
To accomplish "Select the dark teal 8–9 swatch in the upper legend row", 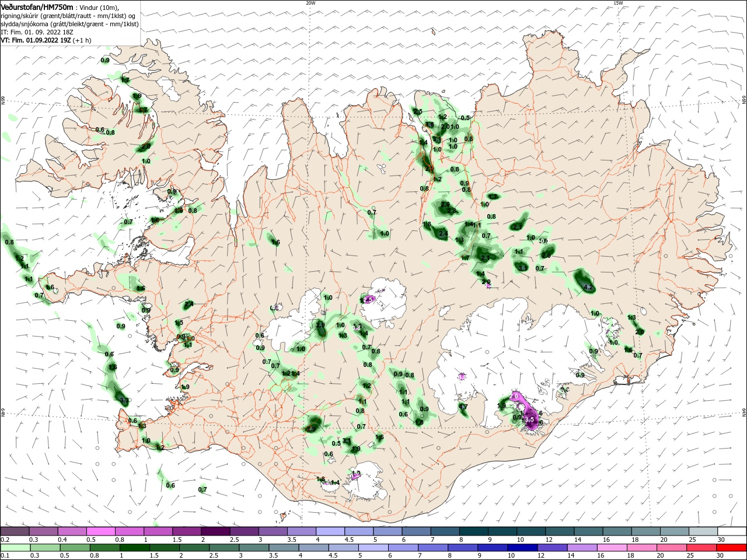I will click(474, 531).
